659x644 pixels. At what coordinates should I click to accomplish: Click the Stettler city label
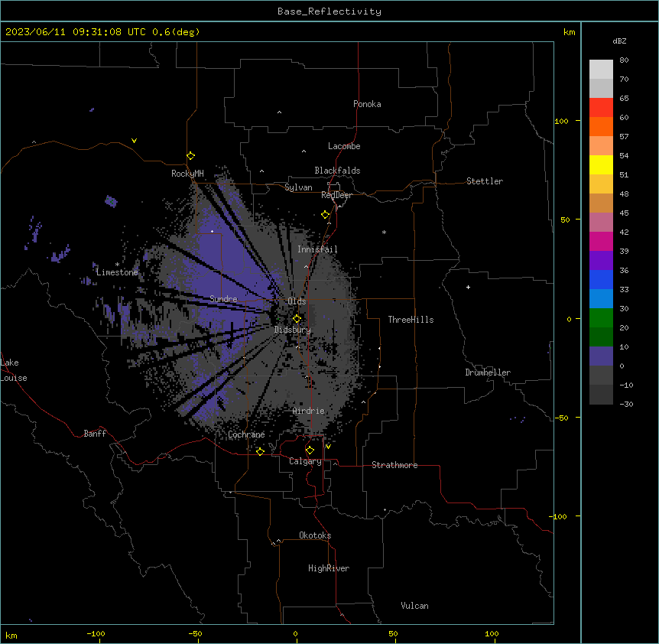[x=485, y=181]
